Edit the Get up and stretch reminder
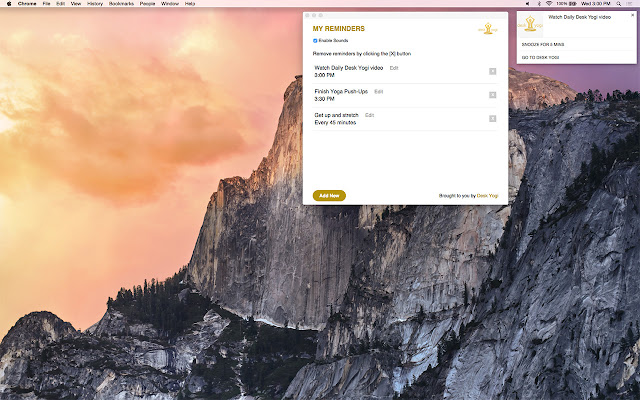Image resolution: width=640 pixels, height=400 pixels. pyautogui.click(x=369, y=116)
